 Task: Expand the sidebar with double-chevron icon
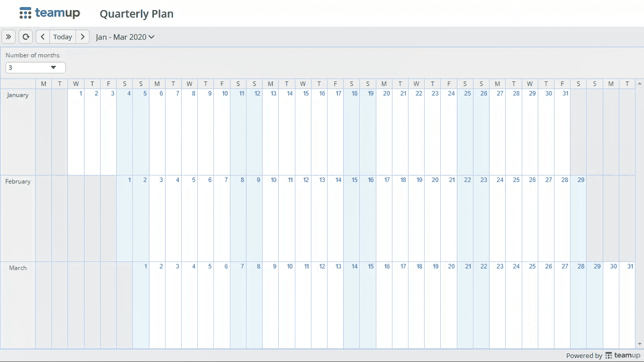point(9,37)
